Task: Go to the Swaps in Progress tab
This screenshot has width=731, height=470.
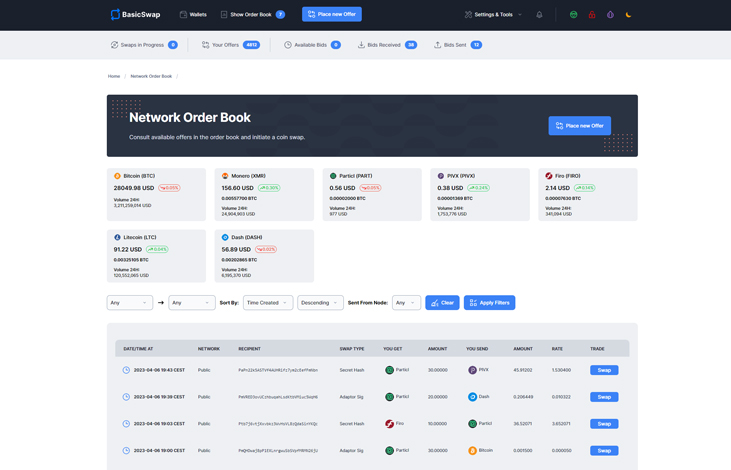Action: (143, 45)
